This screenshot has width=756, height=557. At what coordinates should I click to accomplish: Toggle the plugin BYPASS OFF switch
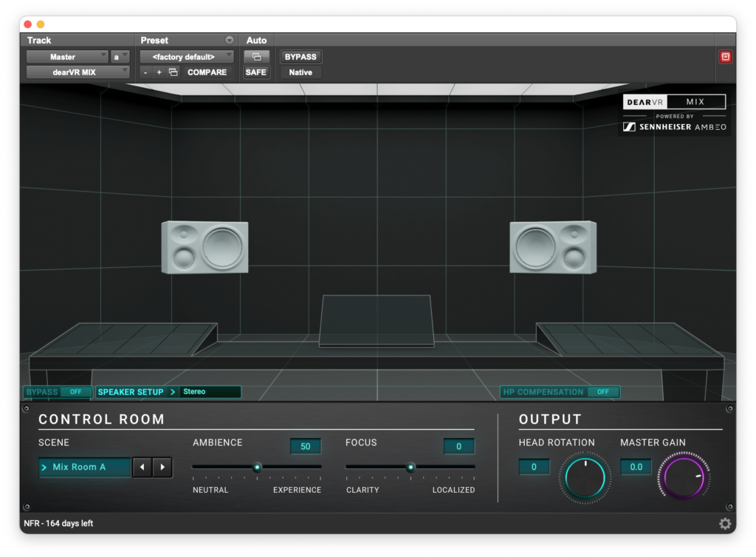pos(75,392)
